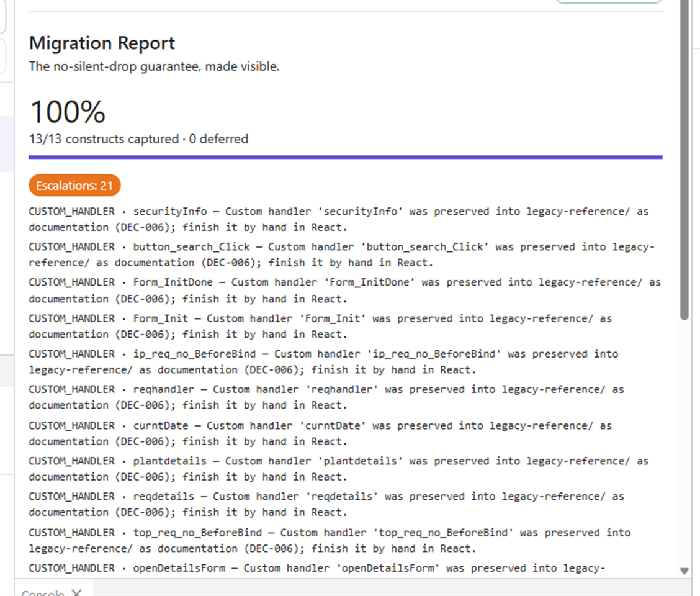The height and width of the screenshot is (596, 700).
Task: Select the securityInfo custom handler entry
Action: pyautogui.click(x=339, y=219)
